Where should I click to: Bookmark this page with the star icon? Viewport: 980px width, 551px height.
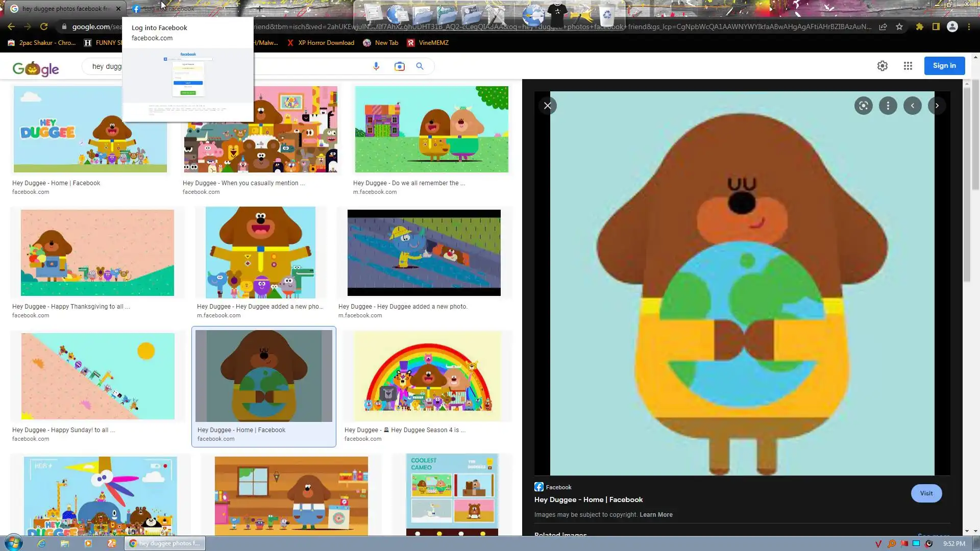[x=899, y=27]
